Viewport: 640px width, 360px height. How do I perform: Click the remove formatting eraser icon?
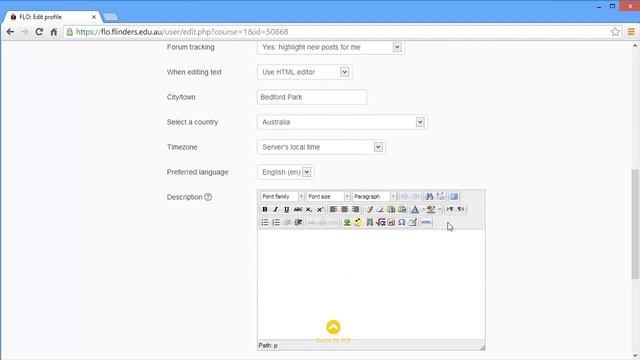pyautogui.click(x=380, y=209)
